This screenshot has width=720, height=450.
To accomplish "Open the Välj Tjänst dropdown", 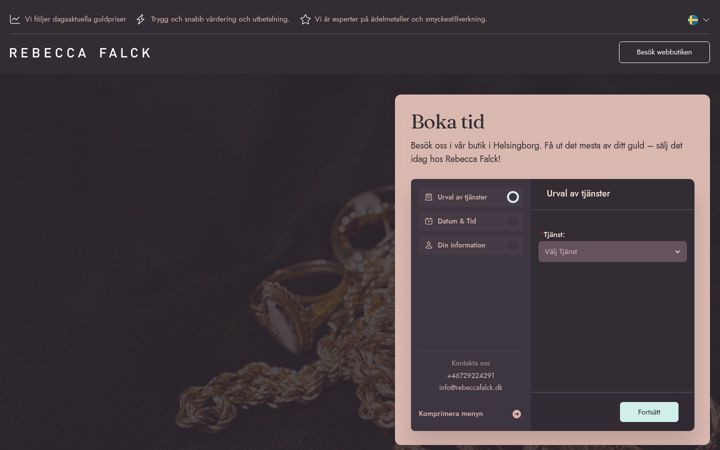I will [613, 252].
